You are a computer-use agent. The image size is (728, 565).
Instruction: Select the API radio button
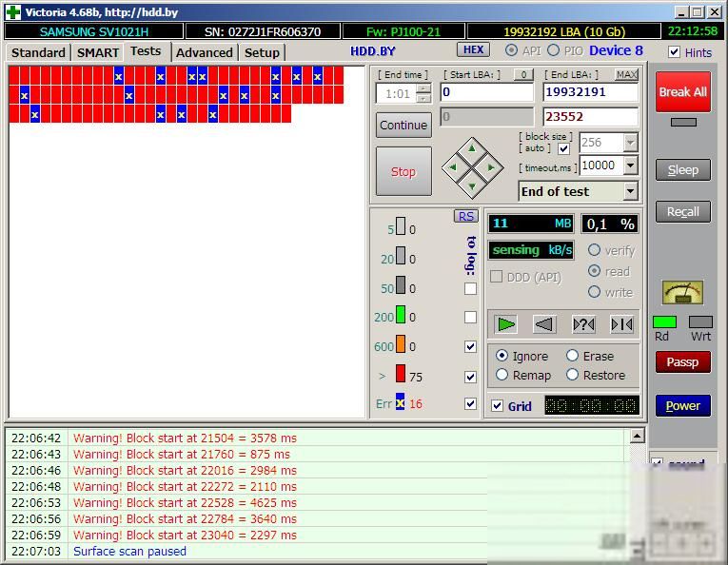click(511, 50)
